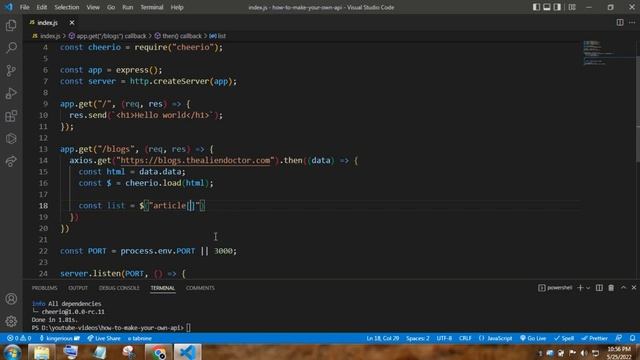Expand the app.get("/blogs") callback breadcrumb
This screenshot has width=640, height=360.
click(107, 36)
